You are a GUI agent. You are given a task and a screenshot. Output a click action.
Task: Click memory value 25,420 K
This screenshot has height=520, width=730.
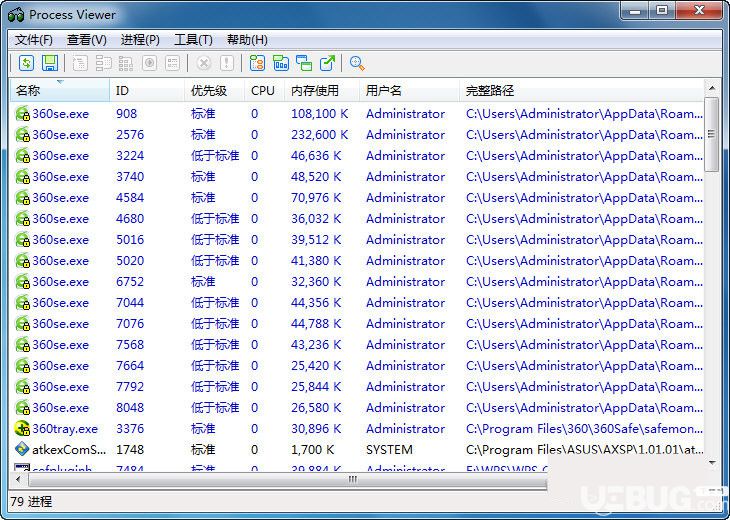pyautogui.click(x=316, y=366)
